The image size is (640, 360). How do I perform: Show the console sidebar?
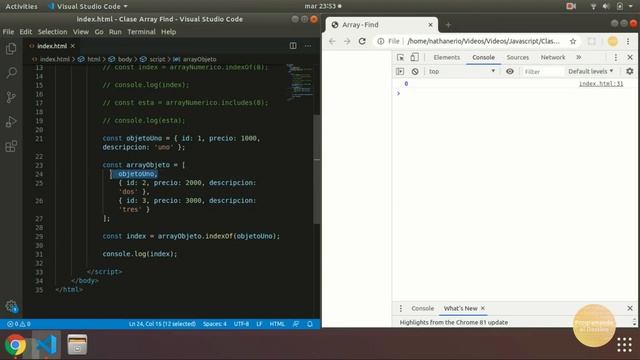tap(400, 71)
